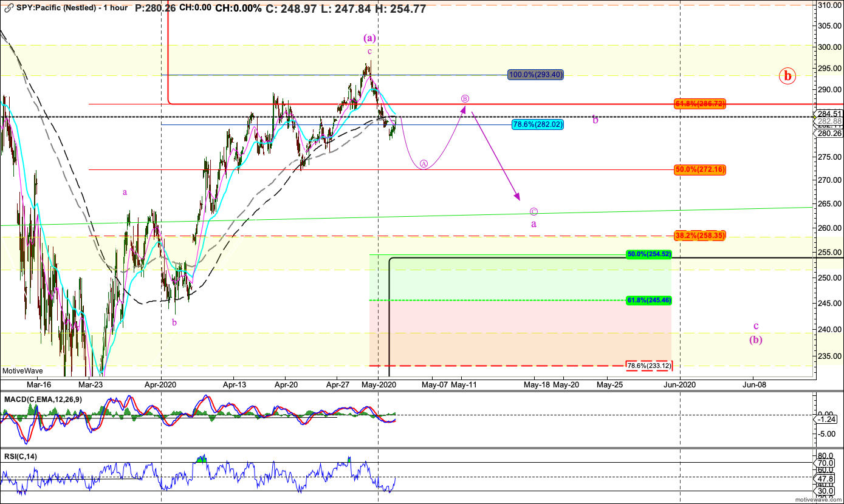Select the a label near late-March rally

pyautogui.click(x=125, y=192)
